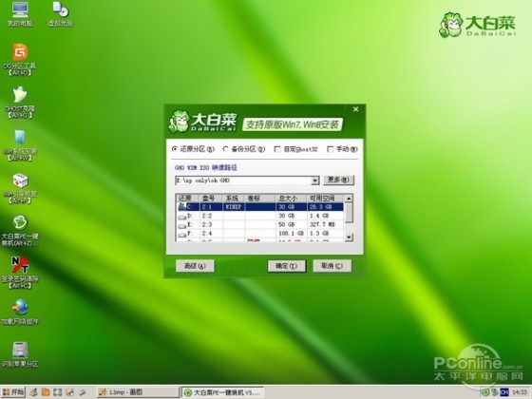This screenshot has width=532, height=399.
Task: Click the third quick launch screen icon
Action: click(58, 392)
